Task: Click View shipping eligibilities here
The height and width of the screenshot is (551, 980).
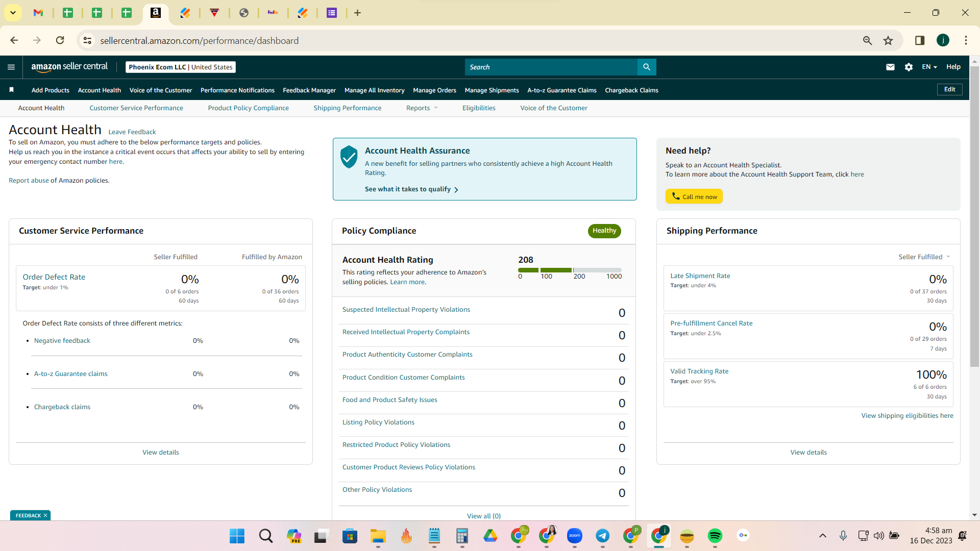Action: point(907,415)
